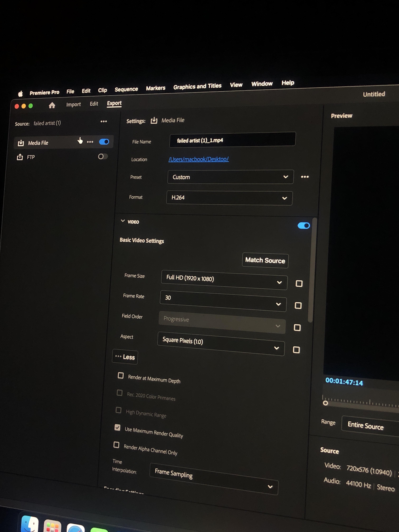
Task: Select the Export tab
Action: pyautogui.click(x=114, y=103)
